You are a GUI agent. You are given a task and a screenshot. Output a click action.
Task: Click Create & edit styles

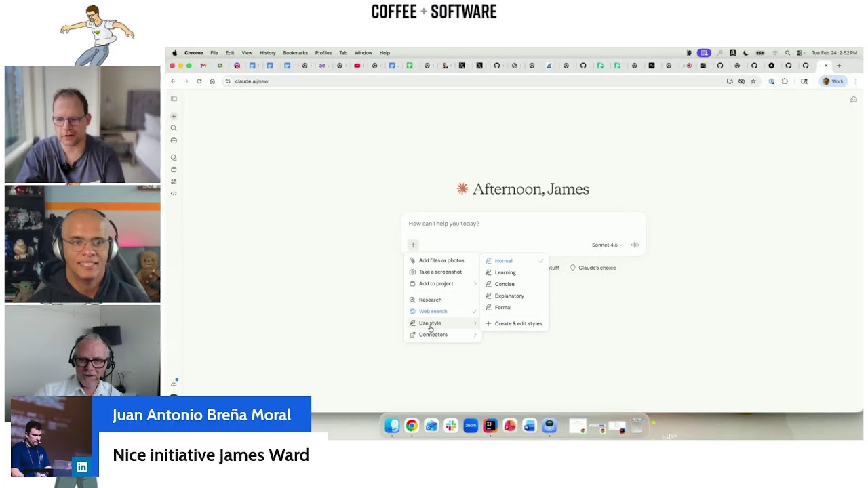[x=515, y=323]
